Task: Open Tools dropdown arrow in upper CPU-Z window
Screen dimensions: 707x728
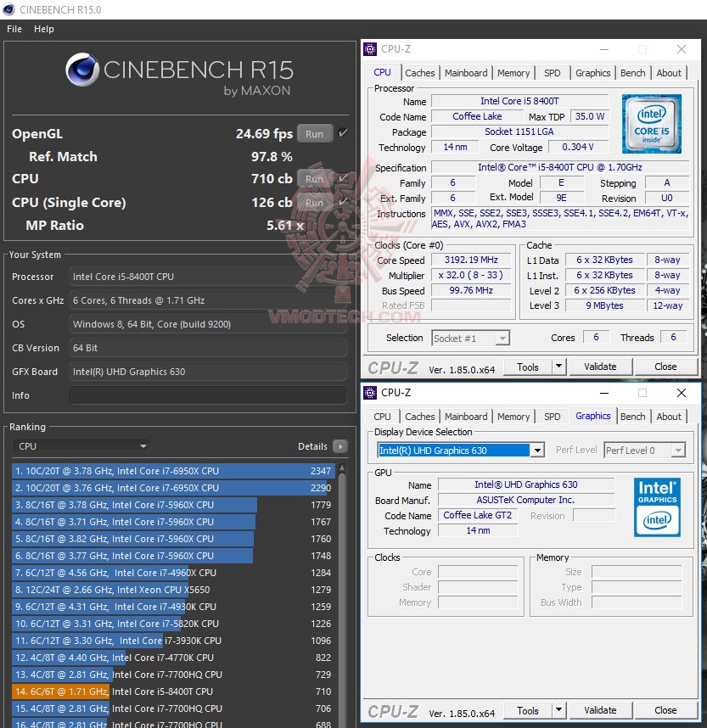Action: click(558, 367)
